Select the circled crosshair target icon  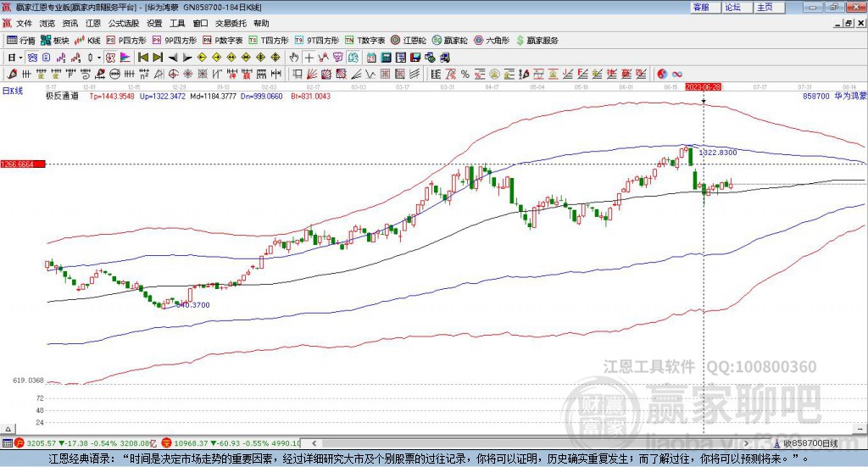pos(173,74)
